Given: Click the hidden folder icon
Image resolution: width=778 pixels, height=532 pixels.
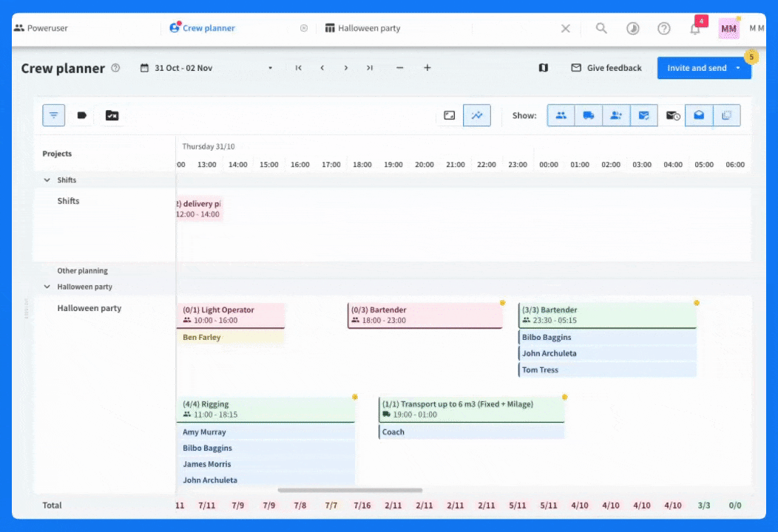Looking at the screenshot, I should point(112,115).
